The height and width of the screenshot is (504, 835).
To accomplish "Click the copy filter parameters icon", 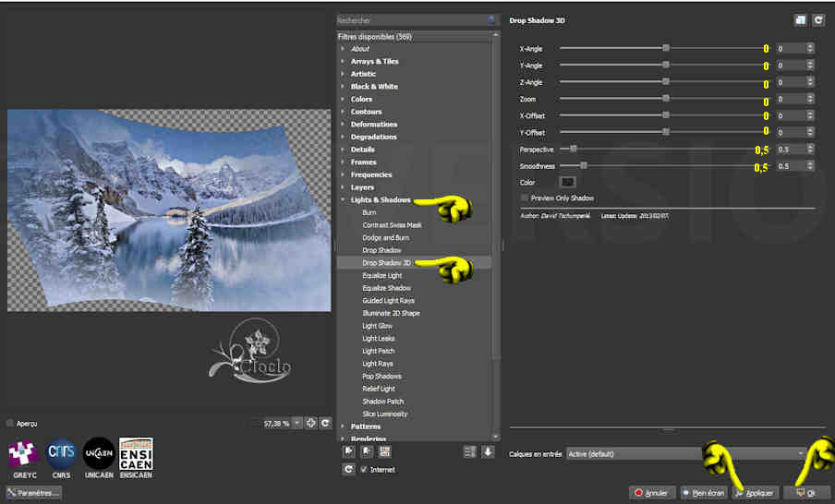I will 800,19.
